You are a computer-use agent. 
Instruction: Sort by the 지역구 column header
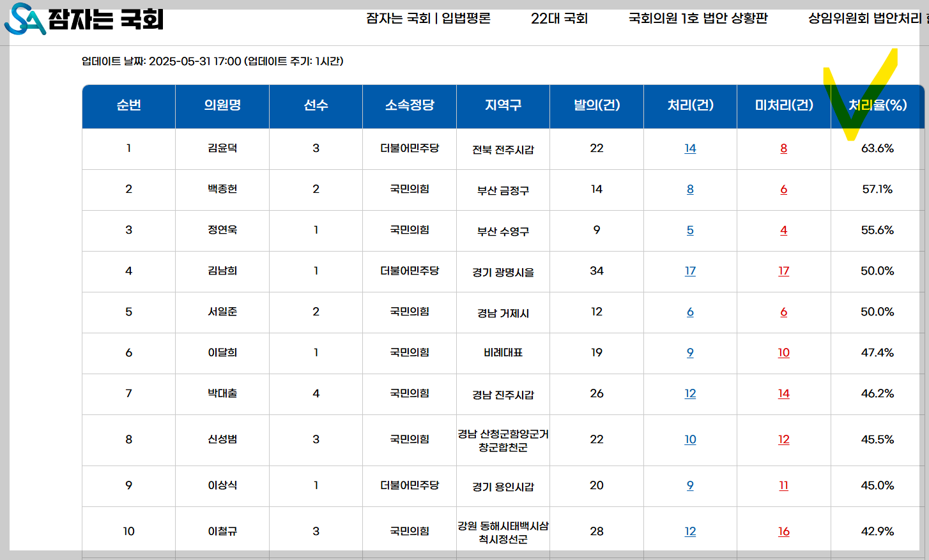pos(503,105)
